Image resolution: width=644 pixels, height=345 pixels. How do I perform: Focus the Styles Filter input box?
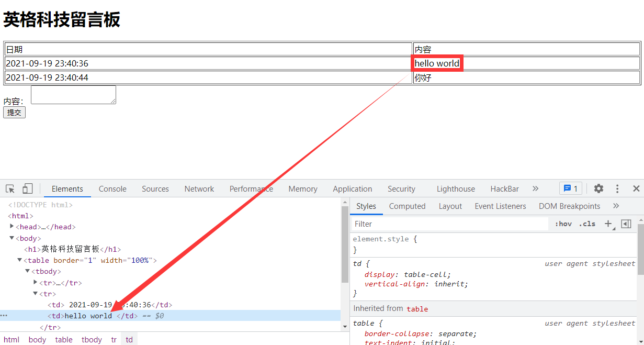coord(450,224)
